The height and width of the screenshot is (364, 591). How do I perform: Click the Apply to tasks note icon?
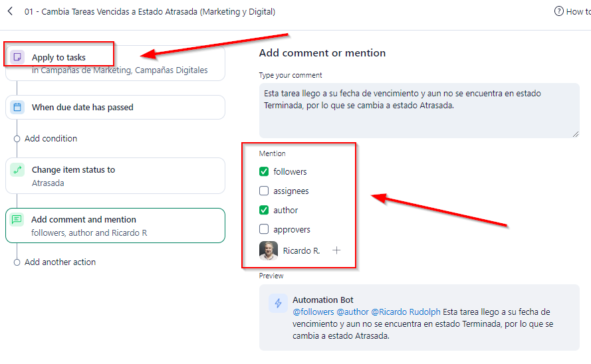coord(17,57)
